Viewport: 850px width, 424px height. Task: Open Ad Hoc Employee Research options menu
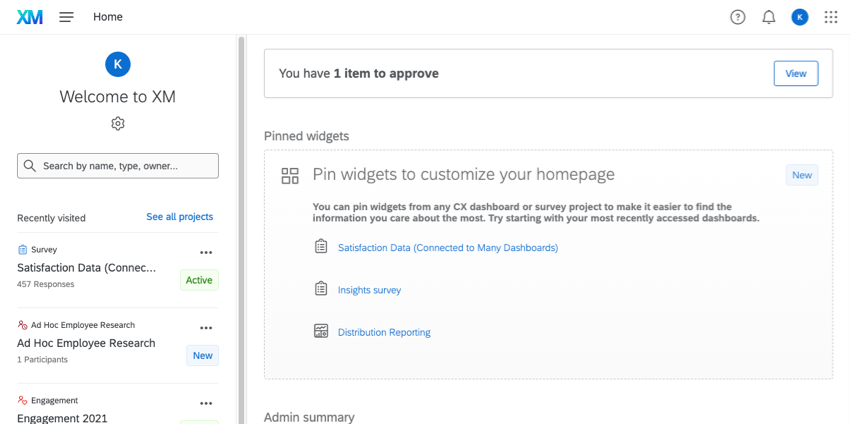[206, 328]
